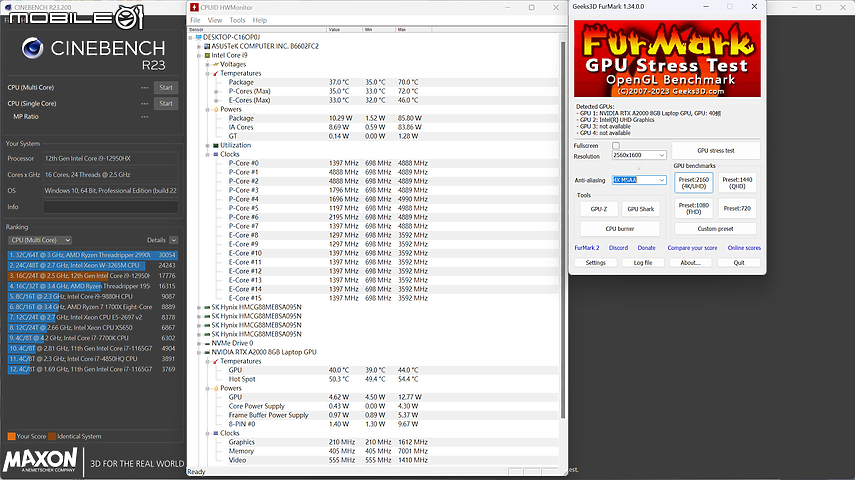Open HWMonitor Help menu
The height and width of the screenshot is (480, 855).
[260, 20]
